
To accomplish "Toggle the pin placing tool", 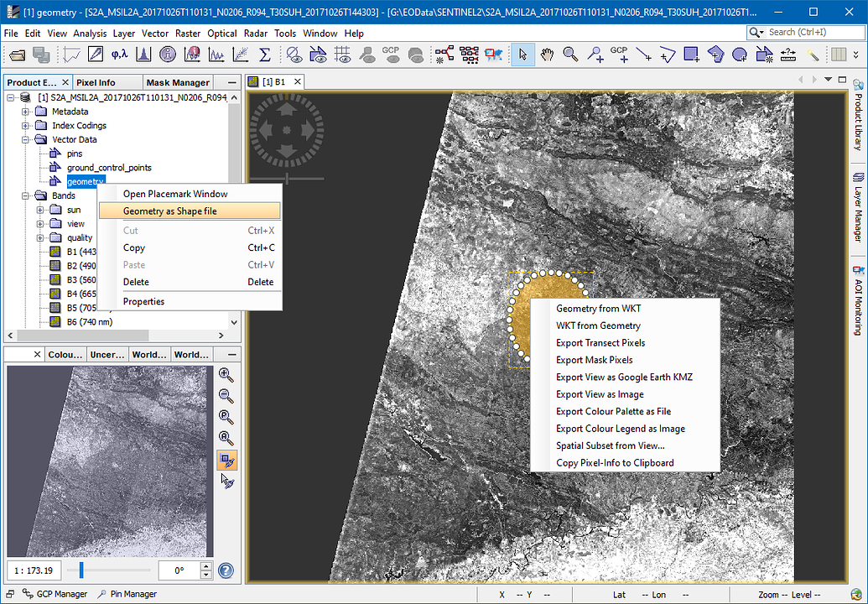I will (596, 54).
